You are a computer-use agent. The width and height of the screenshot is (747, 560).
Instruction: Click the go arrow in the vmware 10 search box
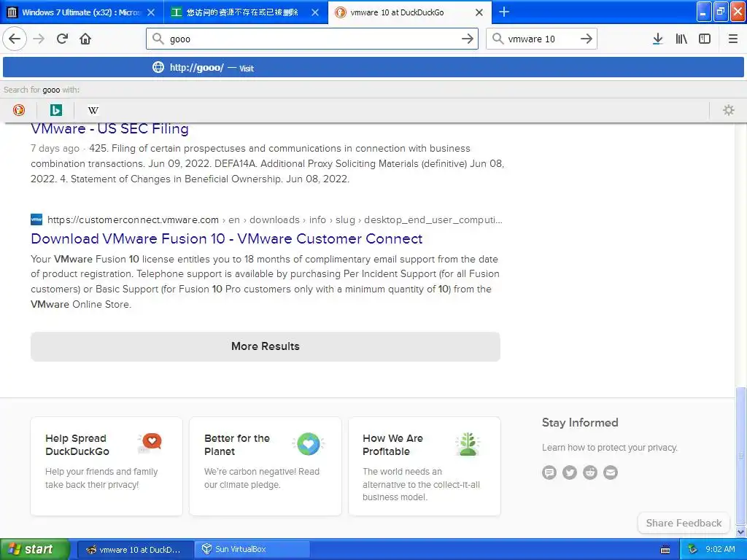(x=587, y=39)
